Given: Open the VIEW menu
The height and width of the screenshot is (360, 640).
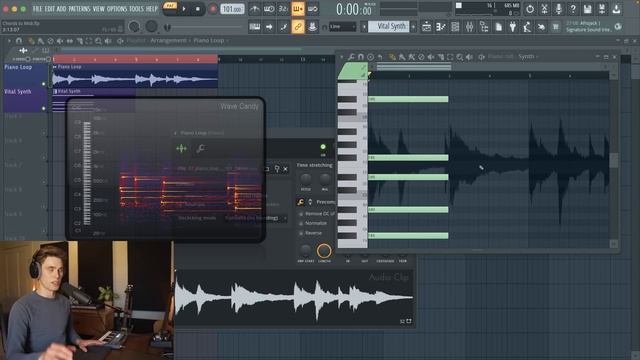Looking at the screenshot, I should click(98, 9).
